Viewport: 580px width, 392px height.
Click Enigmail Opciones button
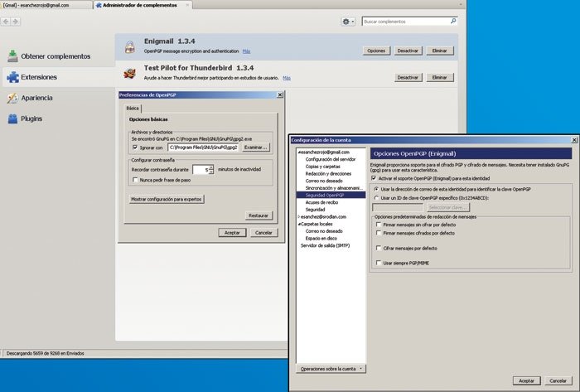coord(376,51)
